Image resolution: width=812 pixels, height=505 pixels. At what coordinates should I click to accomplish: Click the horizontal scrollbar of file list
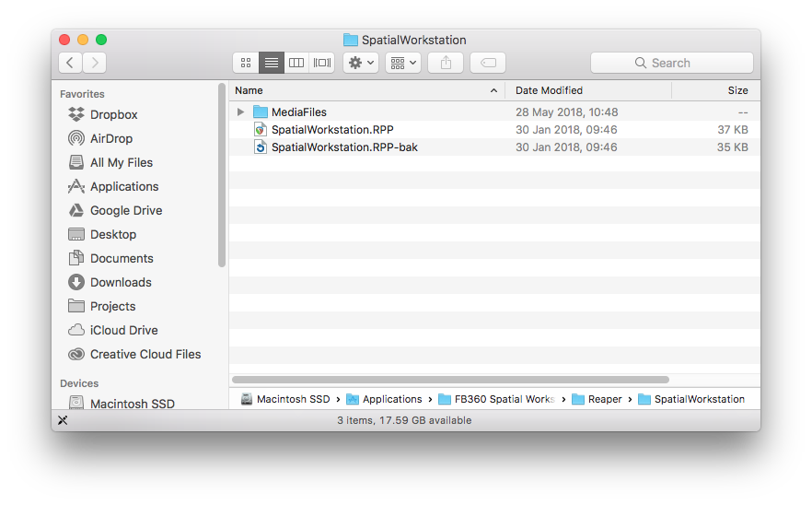(x=450, y=380)
